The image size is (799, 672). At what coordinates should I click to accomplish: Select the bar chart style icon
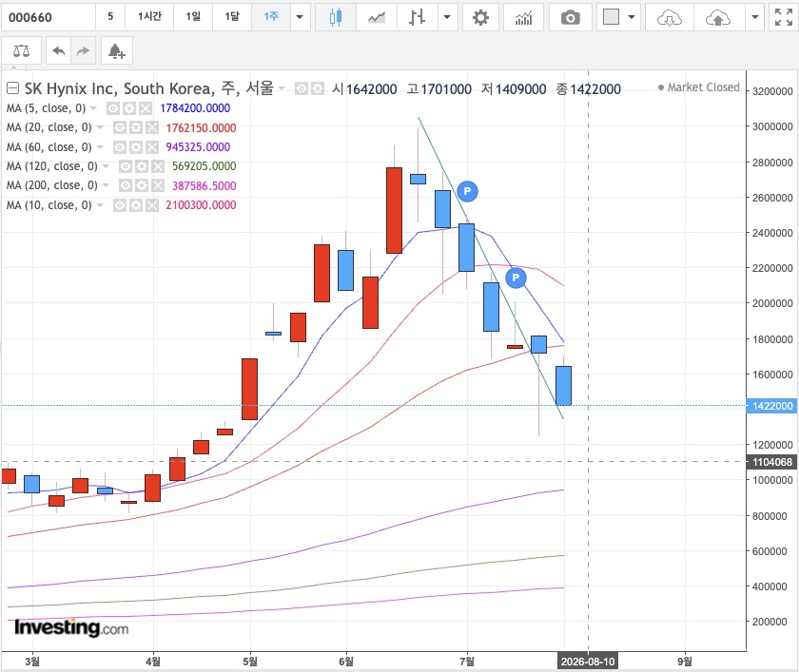[417, 17]
